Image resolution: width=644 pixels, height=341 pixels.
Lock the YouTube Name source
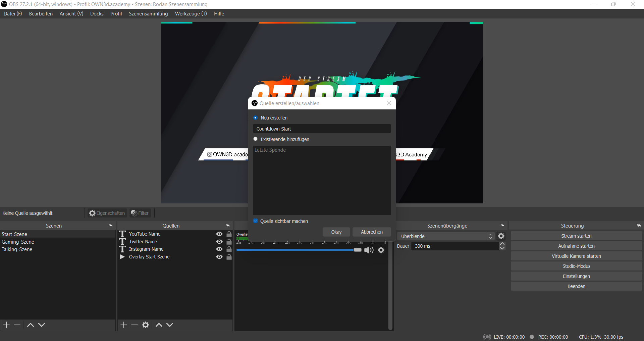pos(229,234)
